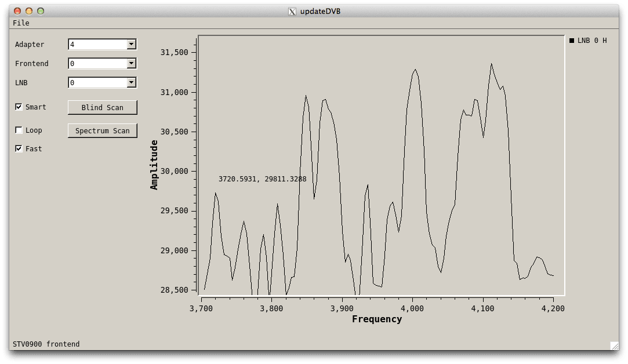
Task: Click the X11 icon beside updateDVB title
Action: [x=293, y=11]
